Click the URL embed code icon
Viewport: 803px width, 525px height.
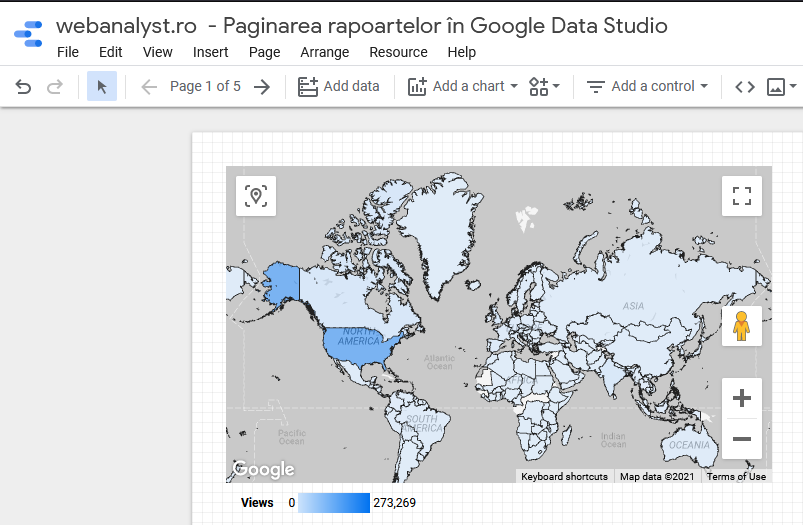pyautogui.click(x=745, y=87)
